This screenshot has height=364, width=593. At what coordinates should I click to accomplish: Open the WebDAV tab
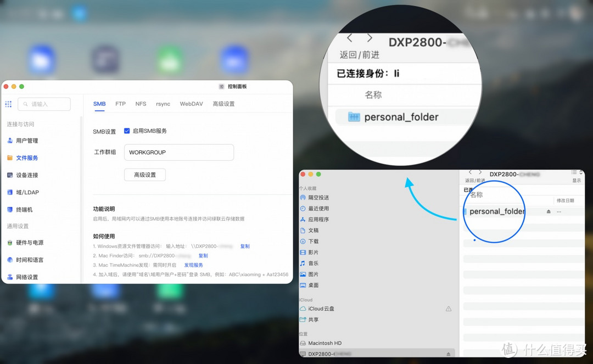tap(191, 103)
